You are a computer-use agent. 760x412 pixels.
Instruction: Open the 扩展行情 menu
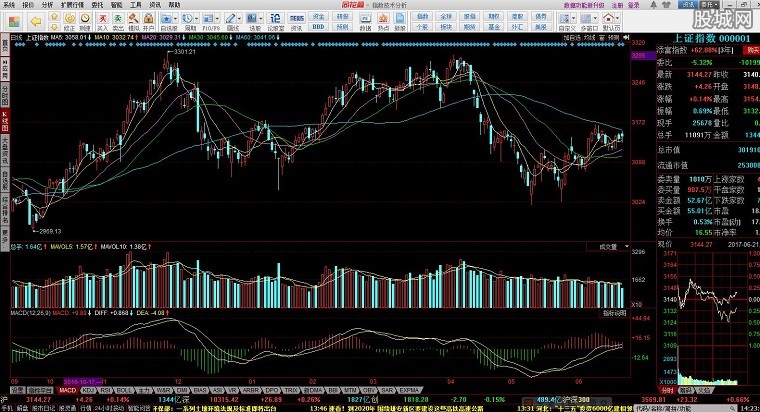tap(72, 5)
